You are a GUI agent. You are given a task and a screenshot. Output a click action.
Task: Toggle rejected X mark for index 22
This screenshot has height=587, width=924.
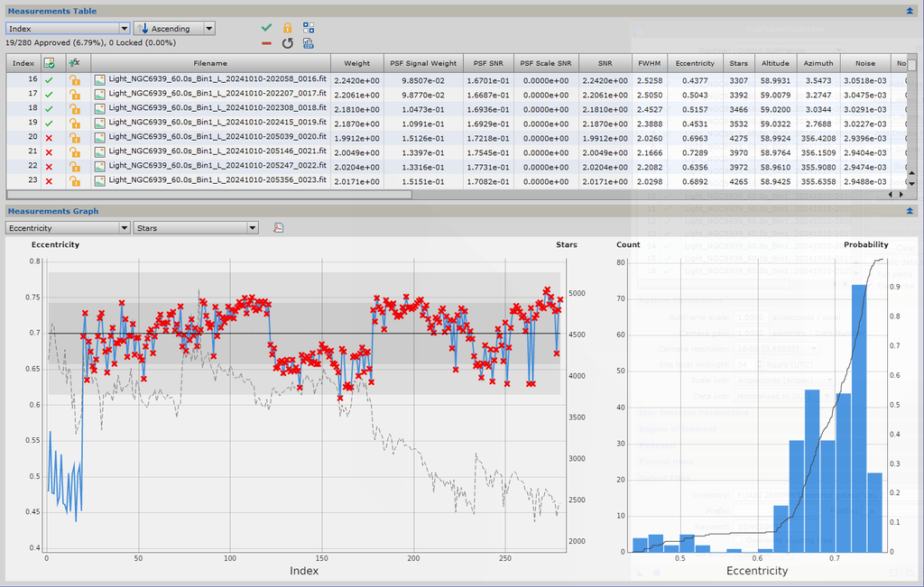[49, 167]
